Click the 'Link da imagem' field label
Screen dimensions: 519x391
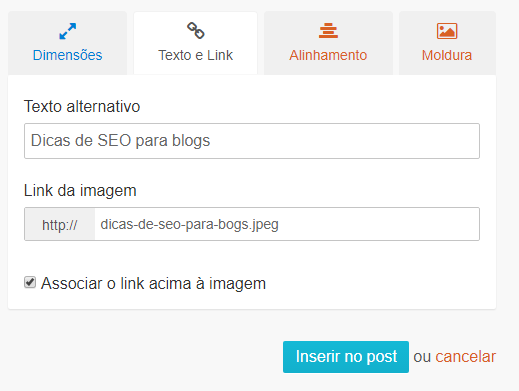pos(80,191)
